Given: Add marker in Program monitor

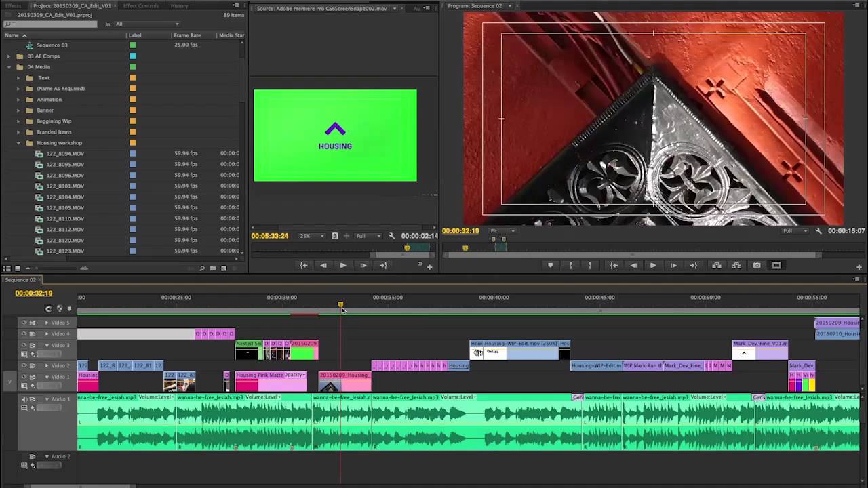Looking at the screenshot, I should pyautogui.click(x=550, y=266).
